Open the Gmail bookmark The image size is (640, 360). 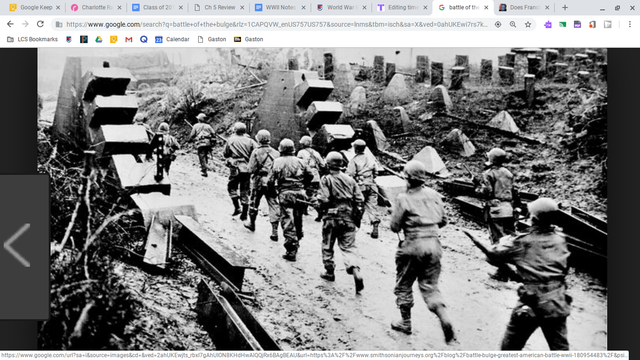click(129, 39)
